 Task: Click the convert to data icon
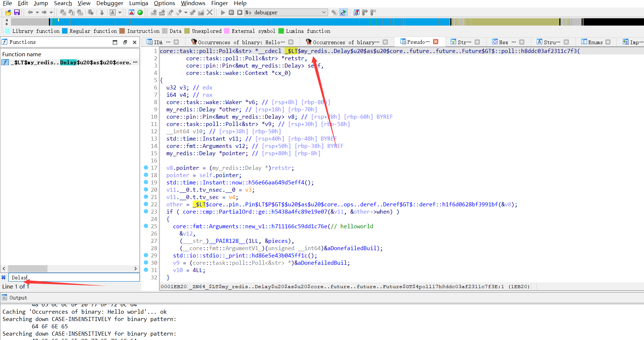click(162, 12)
